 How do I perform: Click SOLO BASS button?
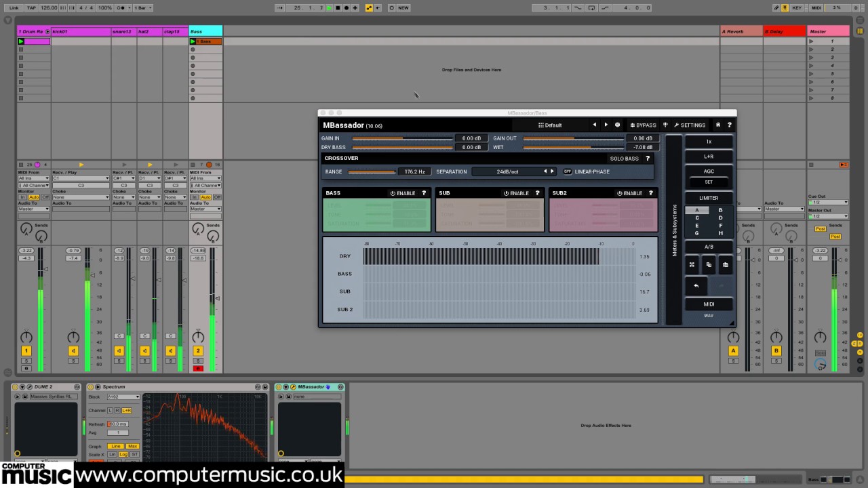pyautogui.click(x=624, y=159)
